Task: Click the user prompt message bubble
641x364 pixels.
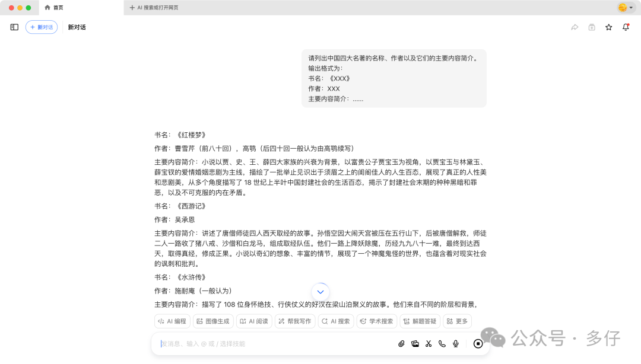Action: pos(394,78)
